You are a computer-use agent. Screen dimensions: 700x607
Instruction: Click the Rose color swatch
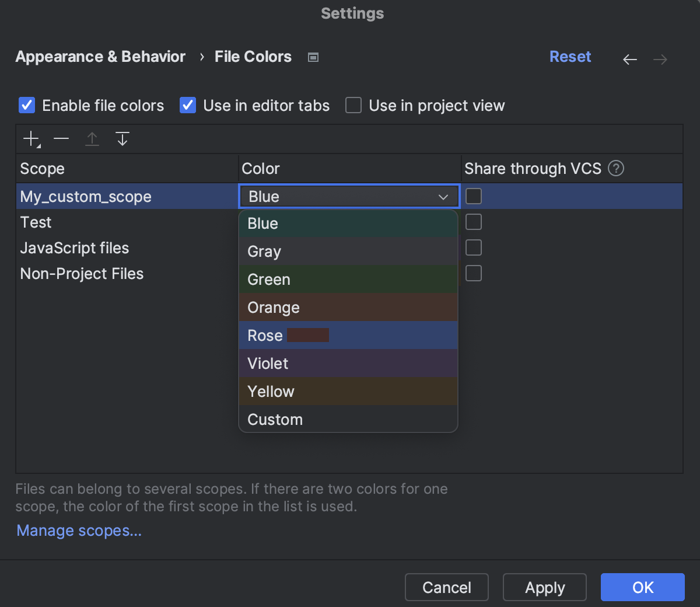click(x=307, y=335)
